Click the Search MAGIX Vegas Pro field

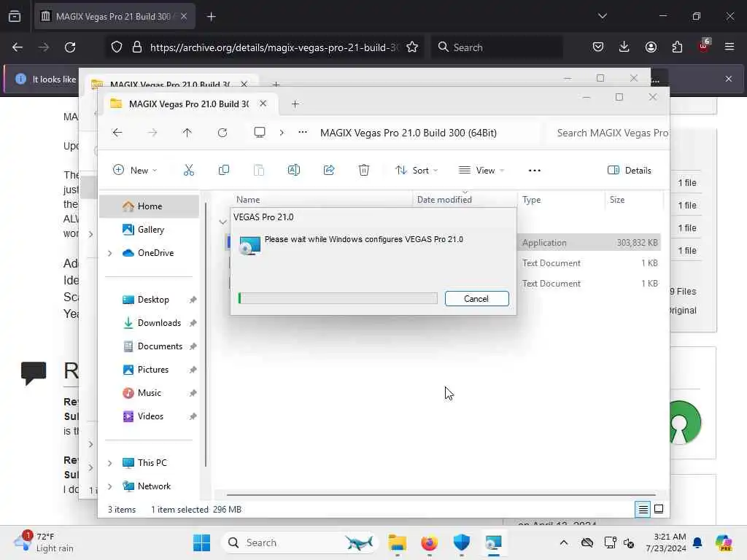tap(612, 133)
